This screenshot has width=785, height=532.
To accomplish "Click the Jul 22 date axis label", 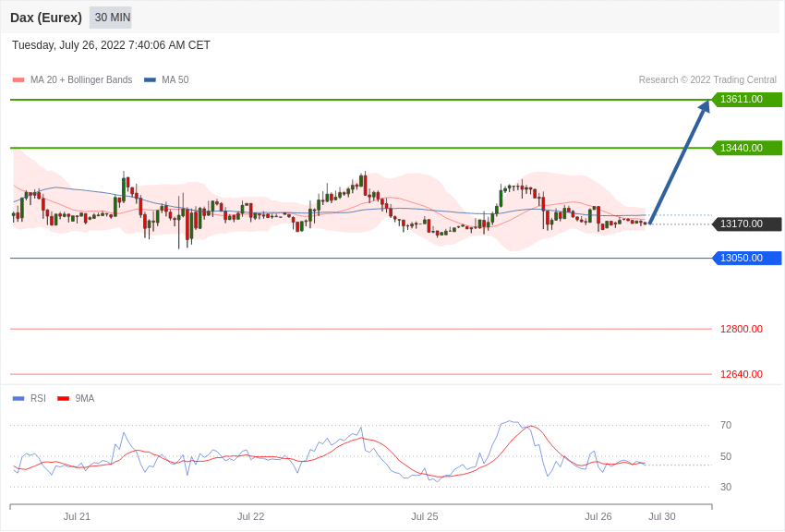I will [251, 516].
